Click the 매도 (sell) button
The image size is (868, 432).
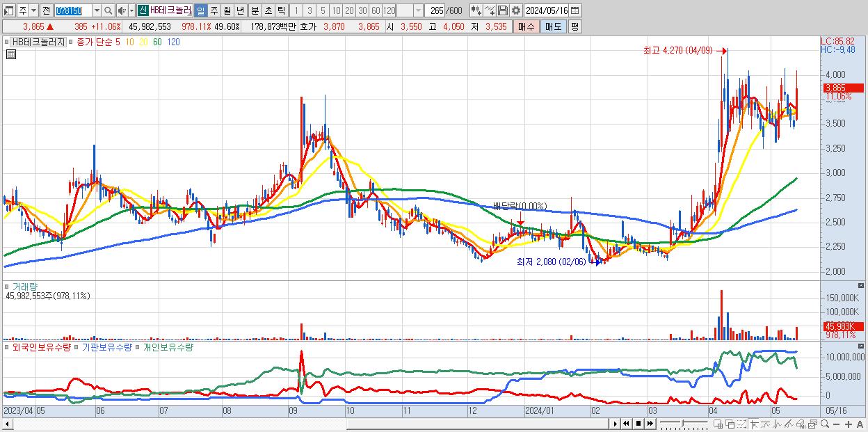tap(553, 26)
